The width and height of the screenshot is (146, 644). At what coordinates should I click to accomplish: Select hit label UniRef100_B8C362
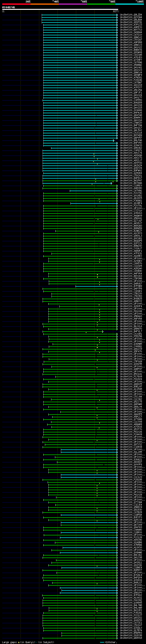(x=131, y=555)
